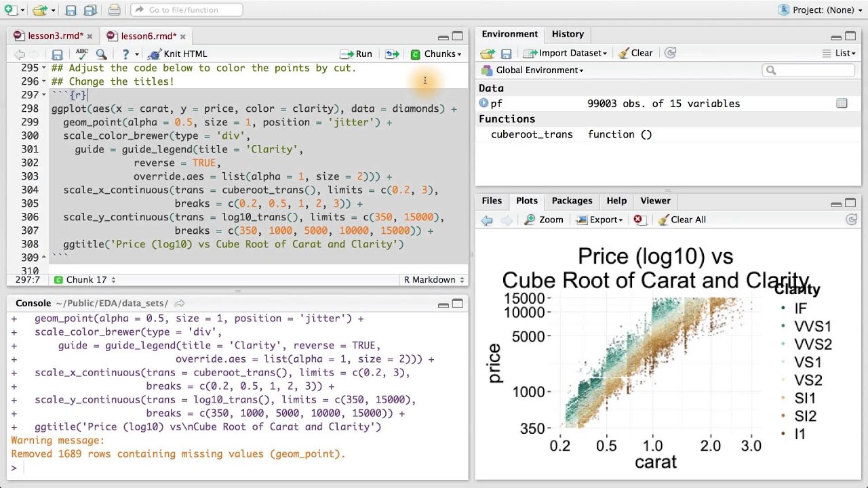Open the Chunks dropdown menu
The image size is (868, 488).
435,54
